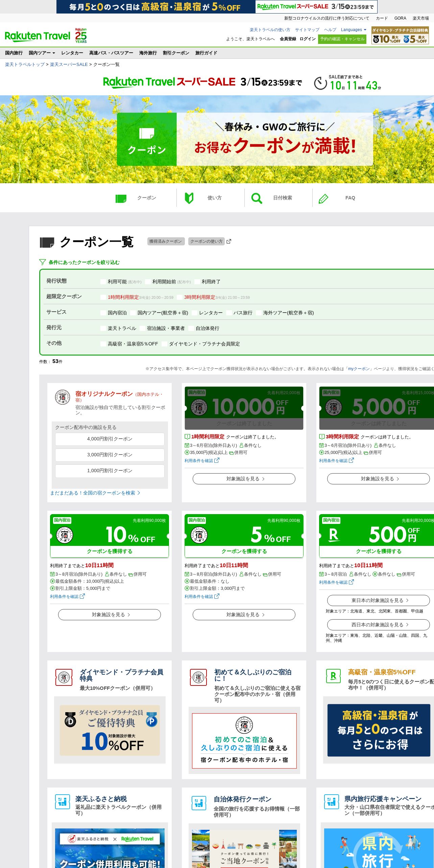Viewport: 434px width, 868px height.
Task: Open the Languages dropdown
Action: (354, 30)
